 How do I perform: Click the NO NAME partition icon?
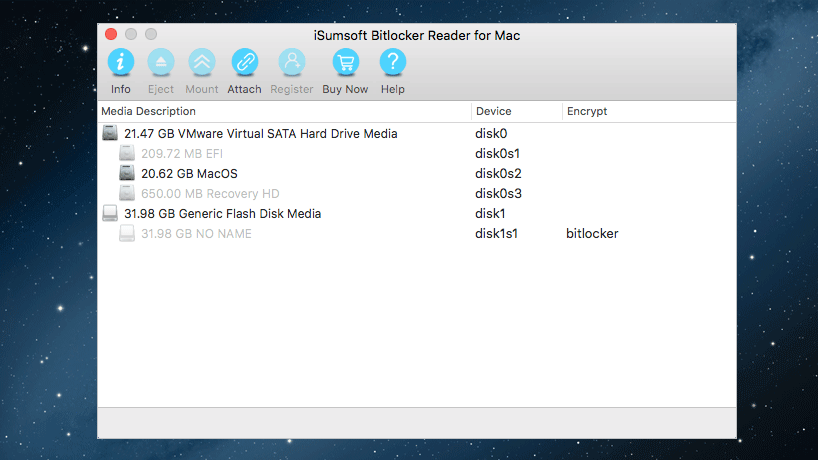pos(127,233)
